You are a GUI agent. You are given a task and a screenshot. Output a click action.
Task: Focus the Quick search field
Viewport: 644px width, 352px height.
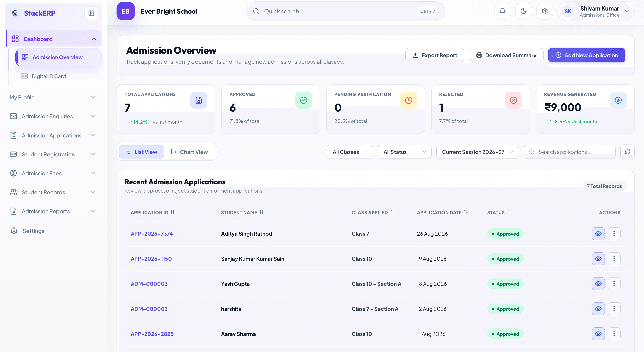pyautogui.click(x=346, y=11)
